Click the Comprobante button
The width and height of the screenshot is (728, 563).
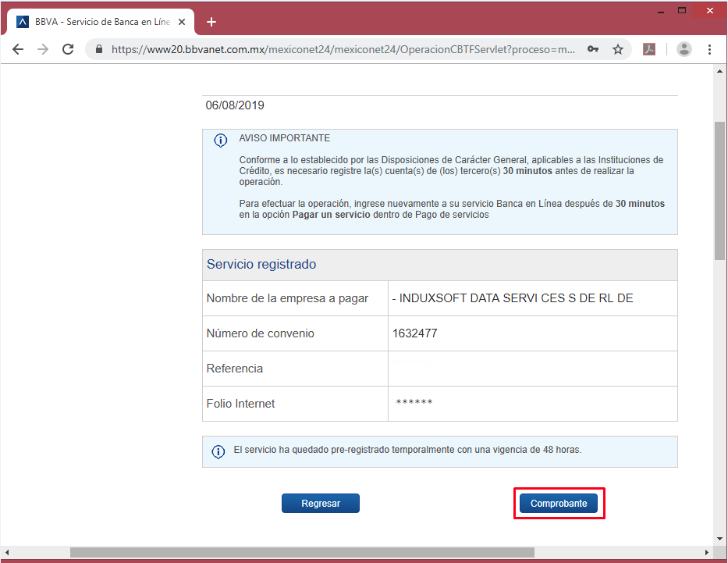click(559, 504)
